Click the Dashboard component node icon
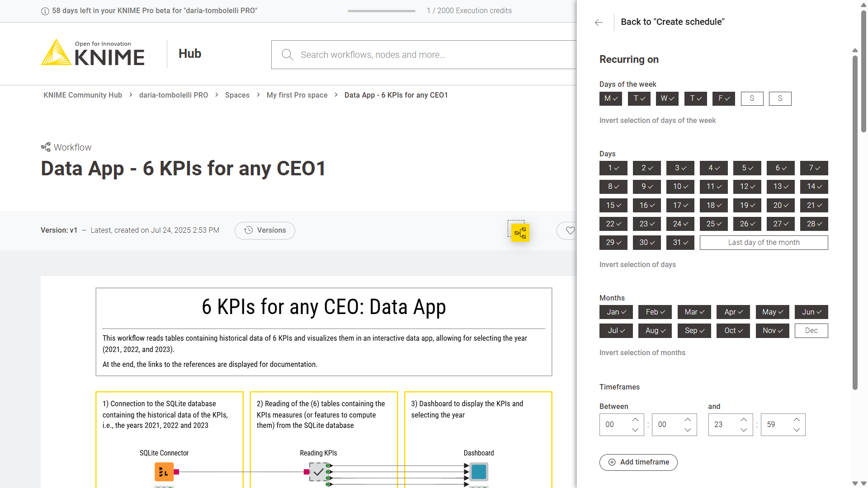868x488 pixels. click(478, 472)
